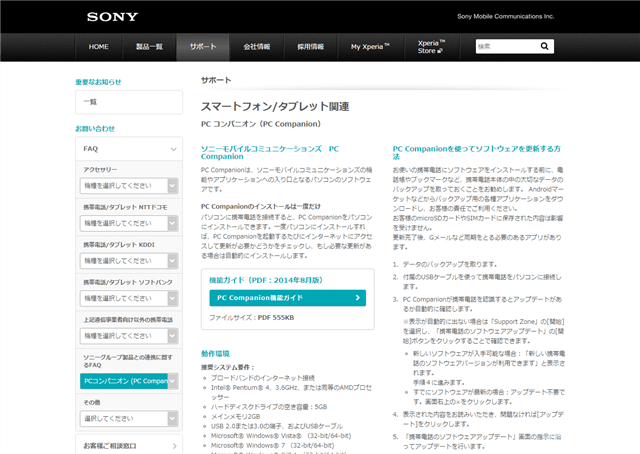Expand the お客様ご相談窓口 chevron
The image size is (640, 454).
tap(175, 446)
